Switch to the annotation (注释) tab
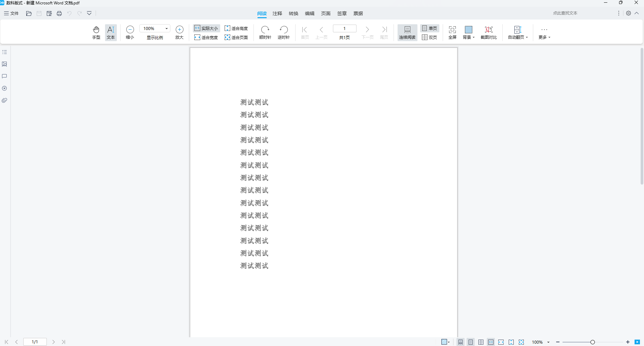Screen dimensions: 644x346 277,13
